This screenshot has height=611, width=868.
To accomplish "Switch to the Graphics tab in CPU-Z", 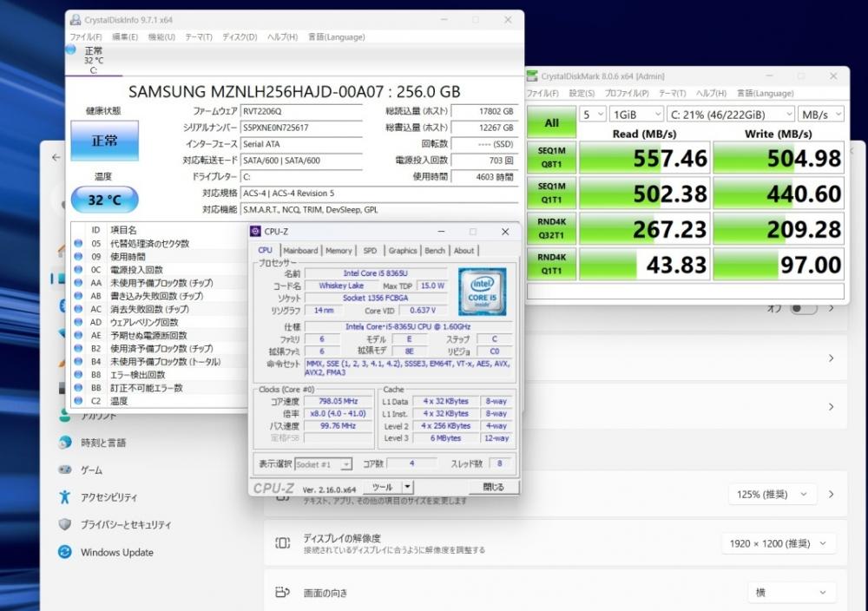I will [403, 251].
